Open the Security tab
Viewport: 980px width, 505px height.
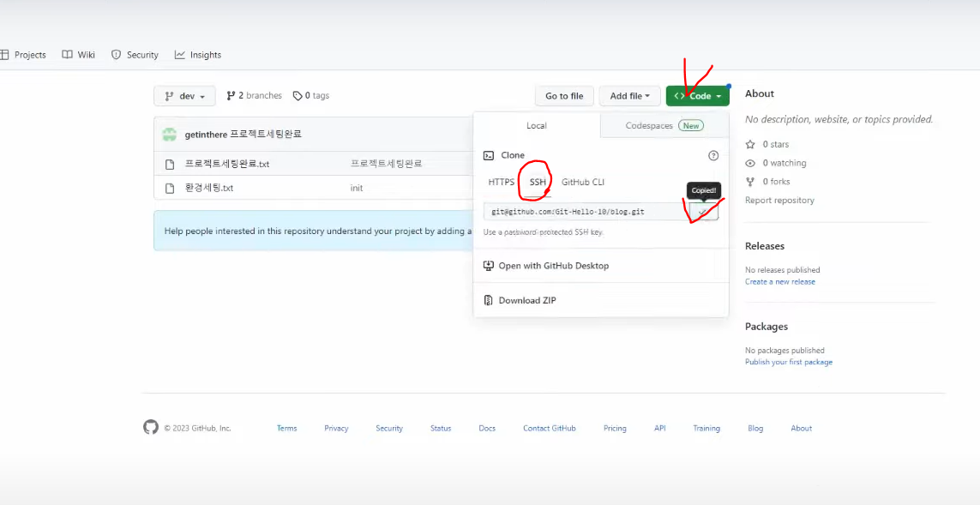135,55
